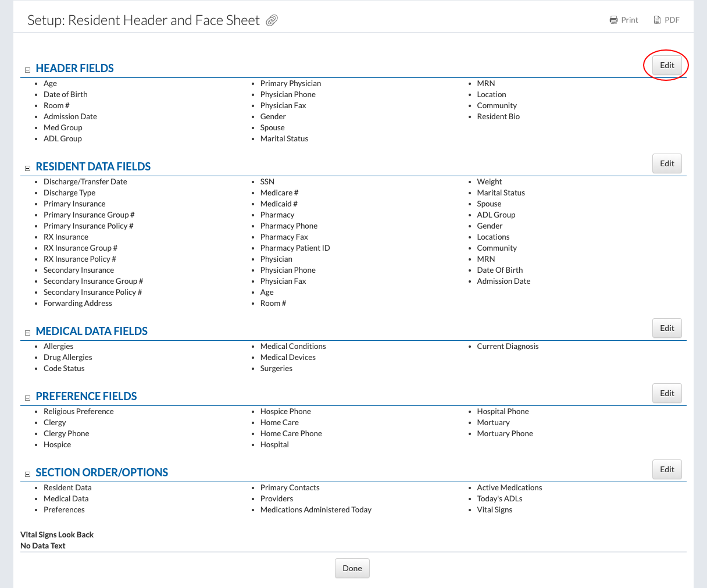Select the Medical Data Fields heading text
Image resolution: width=707 pixels, height=588 pixels.
point(91,332)
